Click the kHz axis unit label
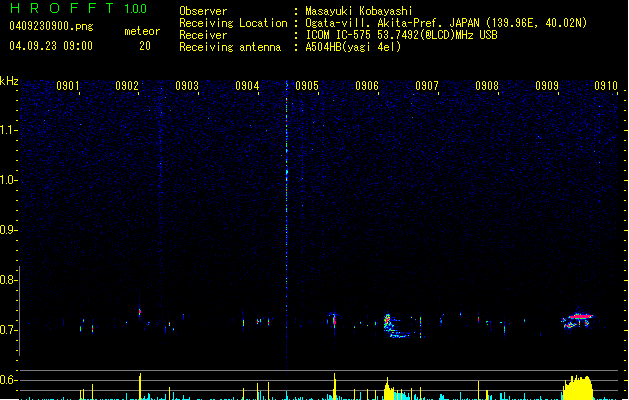 (x=9, y=81)
